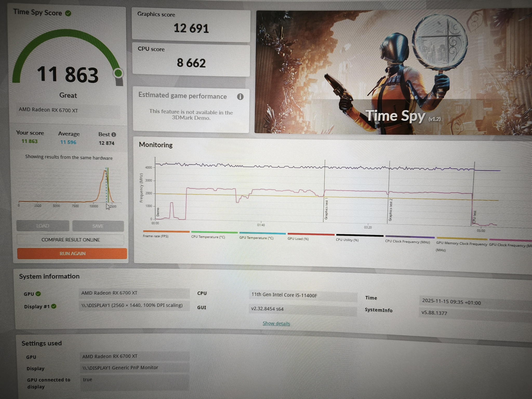Click the Time Spy Score verified checkmark
Viewport: 532px width, 399px height.
(x=68, y=13)
